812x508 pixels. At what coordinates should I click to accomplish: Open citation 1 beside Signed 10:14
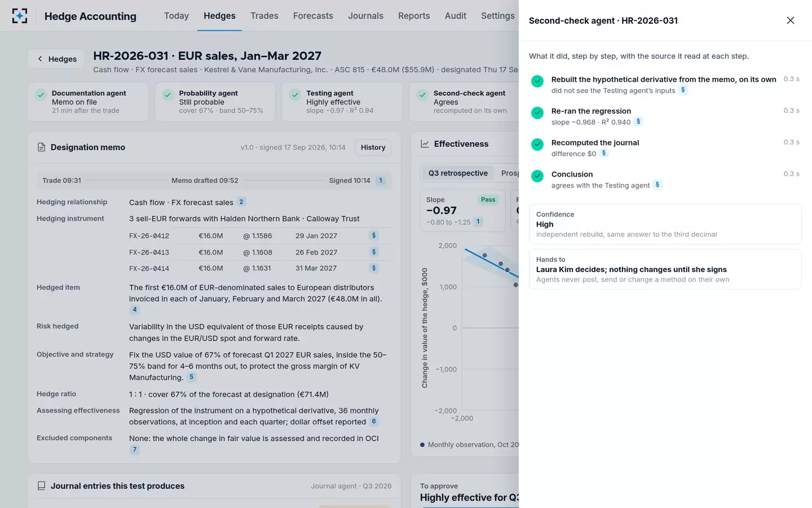click(381, 181)
